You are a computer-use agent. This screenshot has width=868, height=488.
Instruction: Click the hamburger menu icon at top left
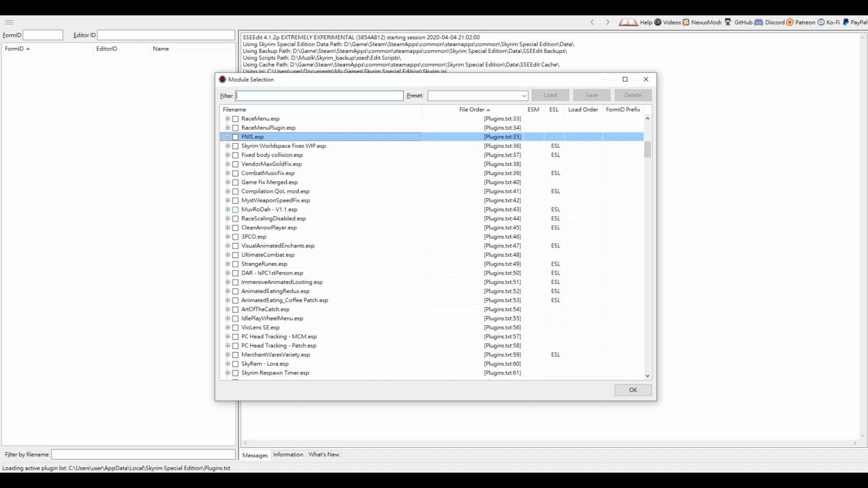click(x=9, y=22)
